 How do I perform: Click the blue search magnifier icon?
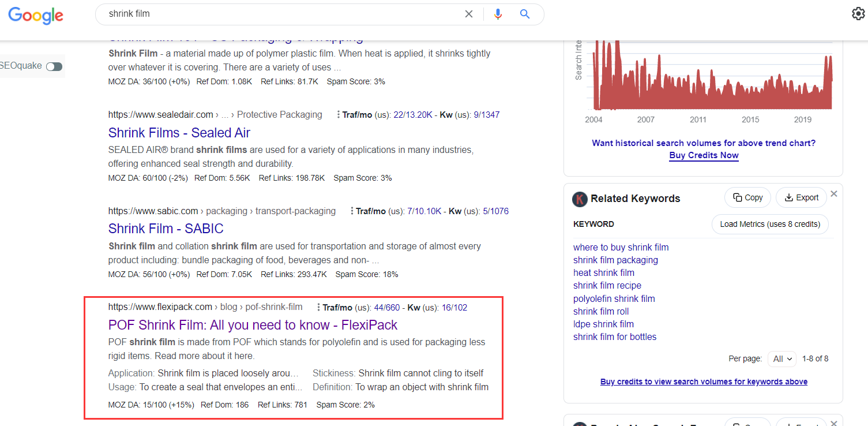tap(525, 14)
